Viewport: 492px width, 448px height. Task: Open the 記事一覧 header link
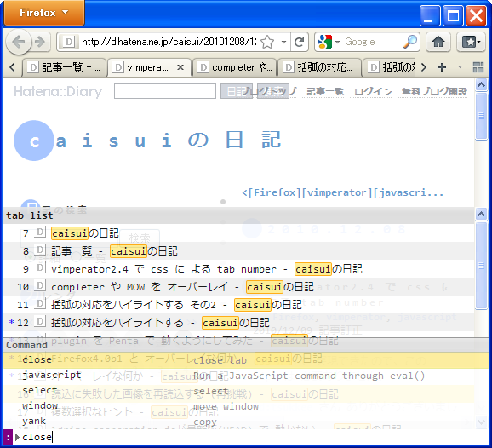[x=325, y=92]
